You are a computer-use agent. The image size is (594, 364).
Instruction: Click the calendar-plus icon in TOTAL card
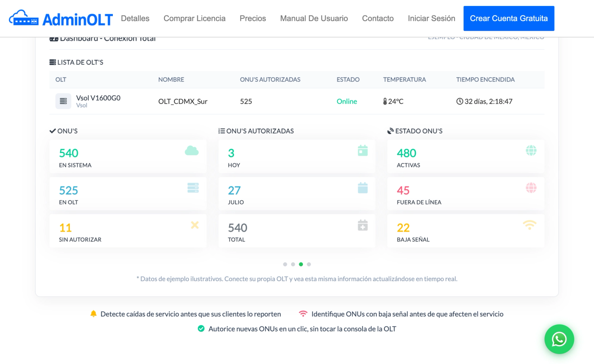[x=363, y=225]
